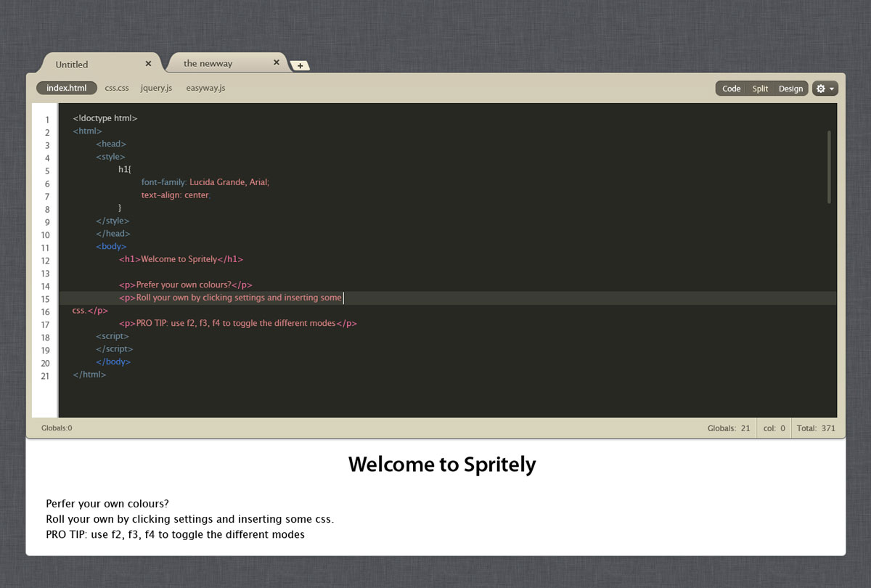Click the 'PRO TIP' code line
Viewport: 871px width, 588px height.
(238, 323)
